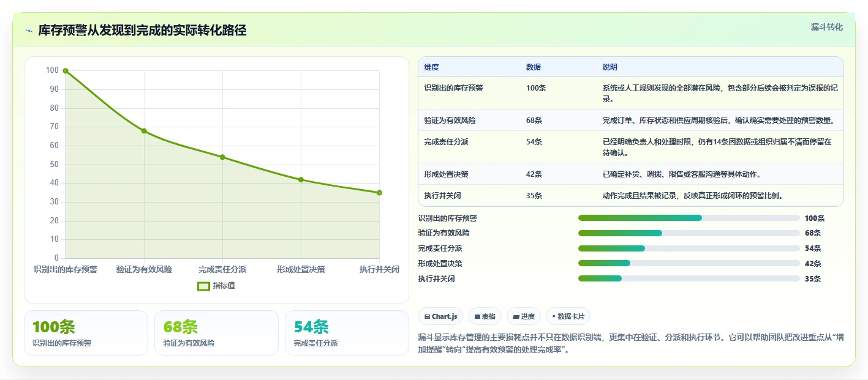Click the card title 库存预警从发现到完成的实际转化路径
This screenshot has width=868, height=380.
pyautogui.click(x=142, y=31)
